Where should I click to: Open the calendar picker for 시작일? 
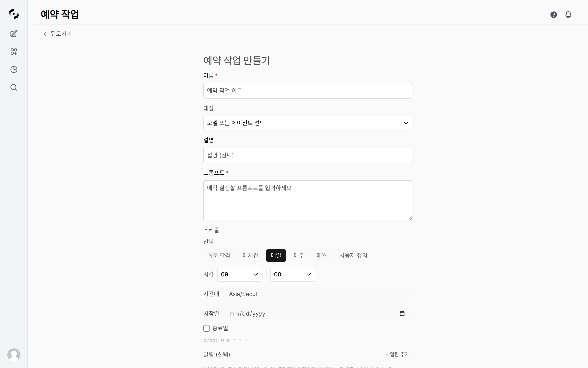click(x=402, y=313)
